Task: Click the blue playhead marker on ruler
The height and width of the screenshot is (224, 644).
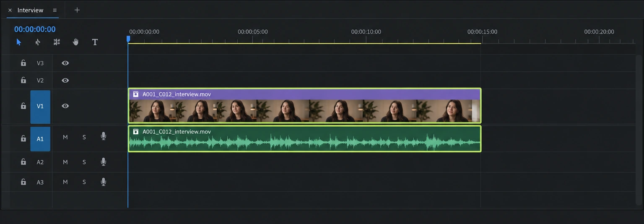Action: click(128, 39)
